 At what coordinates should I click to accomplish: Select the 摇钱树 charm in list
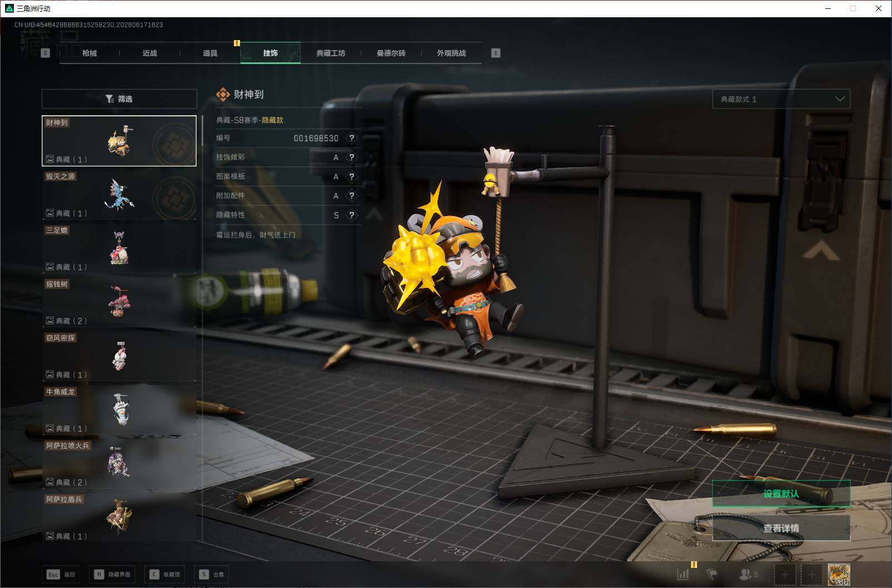point(119,302)
